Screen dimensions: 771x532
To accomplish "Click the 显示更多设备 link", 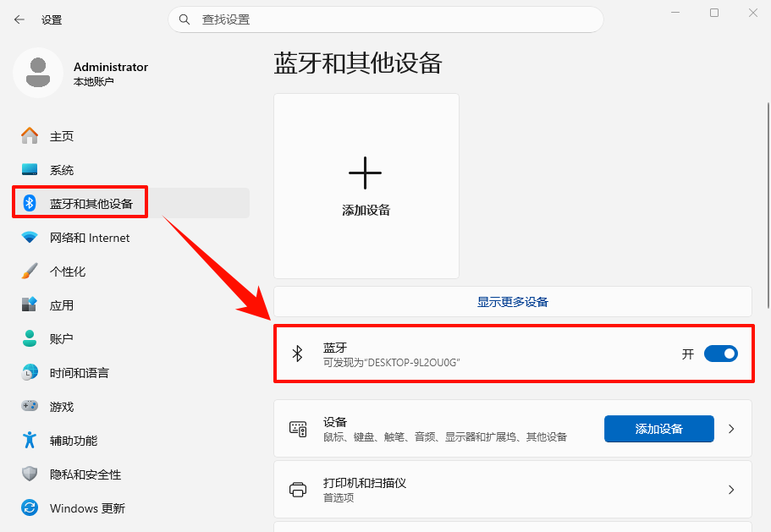I will click(512, 302).
